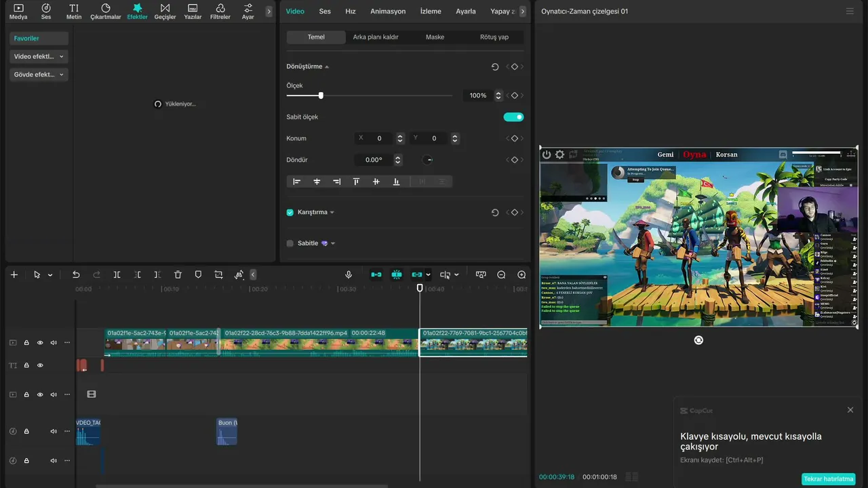Add a keyframe for Ölçek
The image size is (868, 488).
point(515,96)
